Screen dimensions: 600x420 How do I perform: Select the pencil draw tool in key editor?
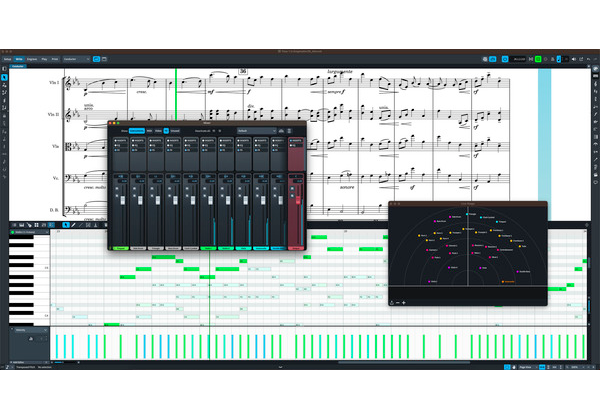(x=73, y=225)
